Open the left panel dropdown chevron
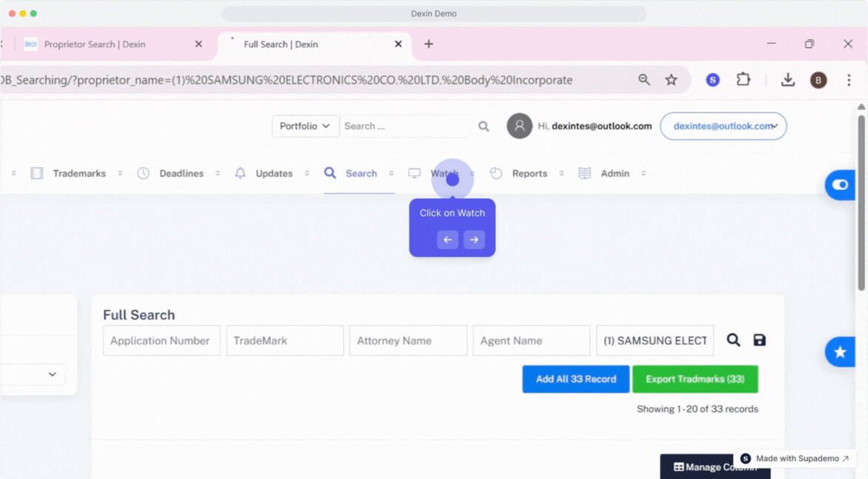Screen dimensions: 868x479 pyautogui.click(x=52, y=374)
